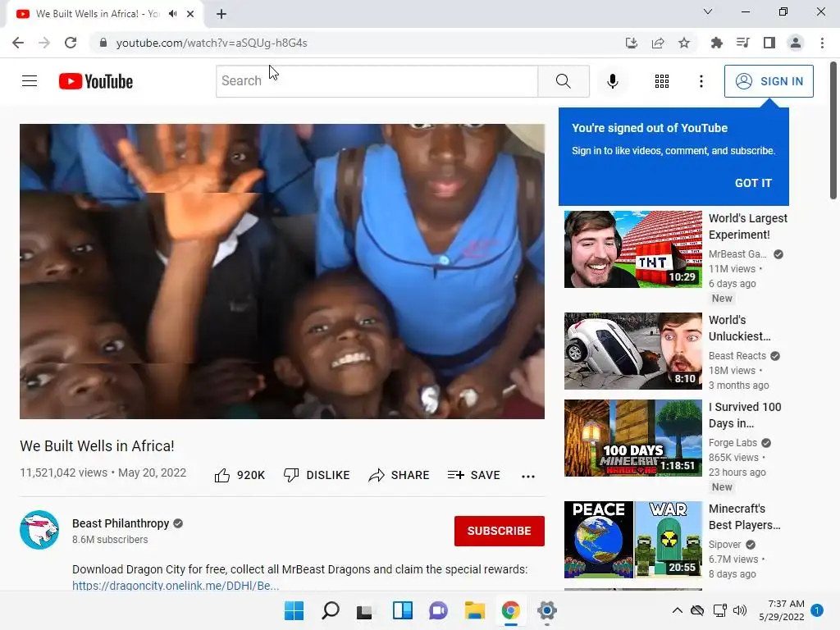Open taskbar clock showing 7:37 AM
The image size is (840, 630).
782,610
